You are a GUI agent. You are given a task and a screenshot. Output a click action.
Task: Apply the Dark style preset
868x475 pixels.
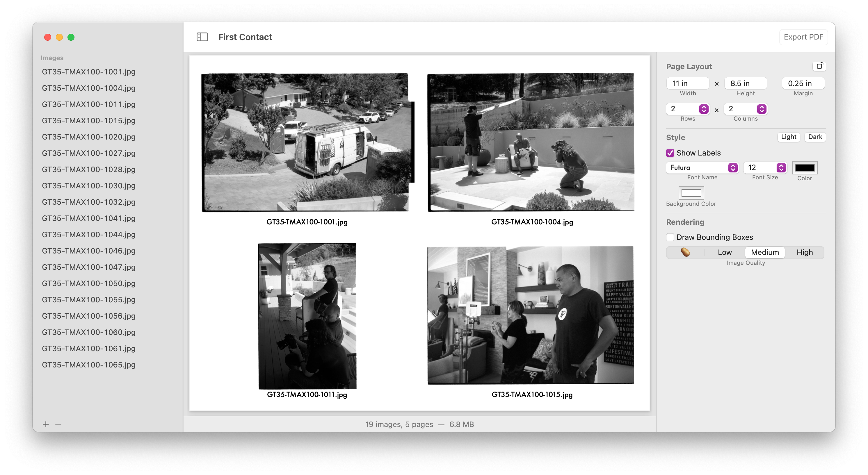(x=815, y=137)
